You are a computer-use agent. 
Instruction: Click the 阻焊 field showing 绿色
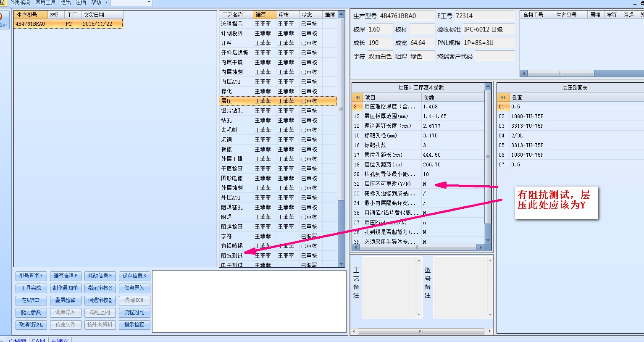tap(422, 56)
